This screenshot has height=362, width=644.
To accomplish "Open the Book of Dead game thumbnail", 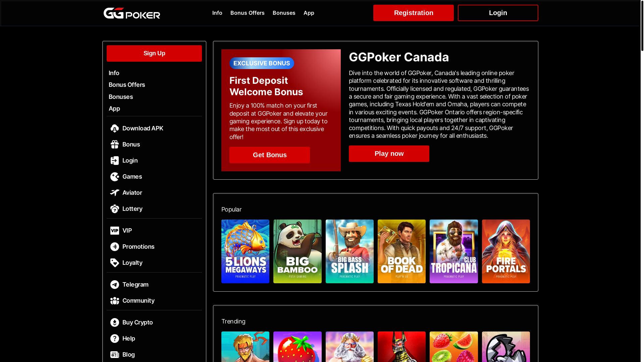I will tap(401, 251).
